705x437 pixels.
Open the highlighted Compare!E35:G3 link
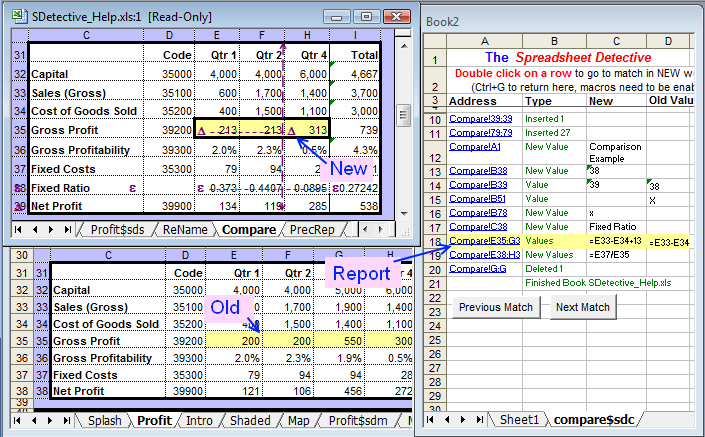484,241
